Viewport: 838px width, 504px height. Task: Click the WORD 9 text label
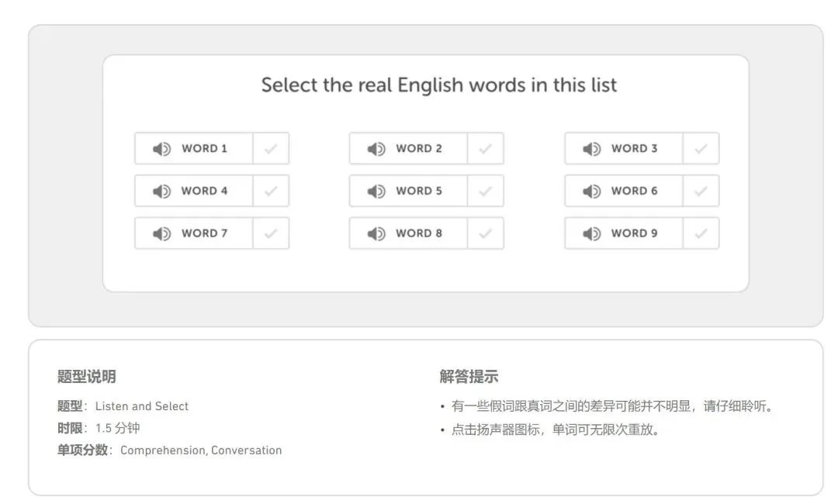pos(634,233)
